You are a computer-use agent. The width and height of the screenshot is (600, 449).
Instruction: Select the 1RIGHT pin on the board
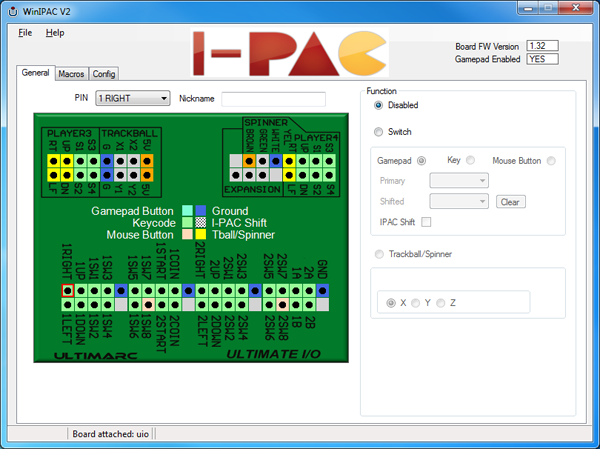[x=68, y=291]
